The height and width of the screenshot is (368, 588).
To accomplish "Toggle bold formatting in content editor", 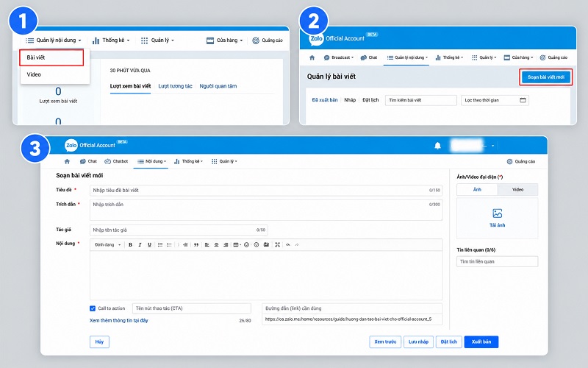I will (x=130, y=245).
